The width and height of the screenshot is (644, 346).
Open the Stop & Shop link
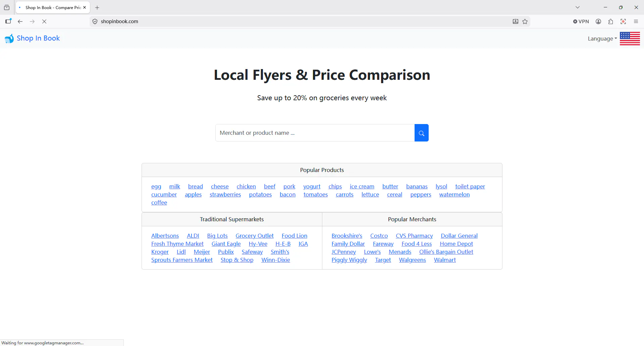(237, 260)
